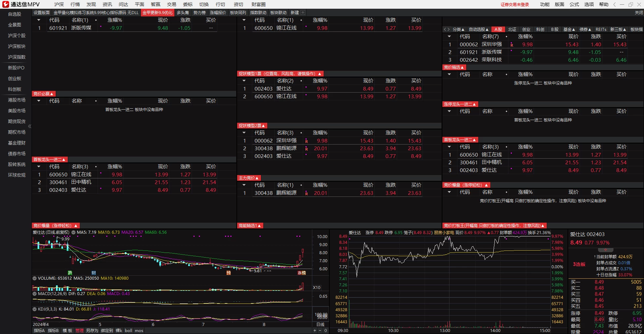Click the circular icon beside 爱仕达(日线,前复权) title
The height and width of the screenshot is (334, 644).
(73, 232)
